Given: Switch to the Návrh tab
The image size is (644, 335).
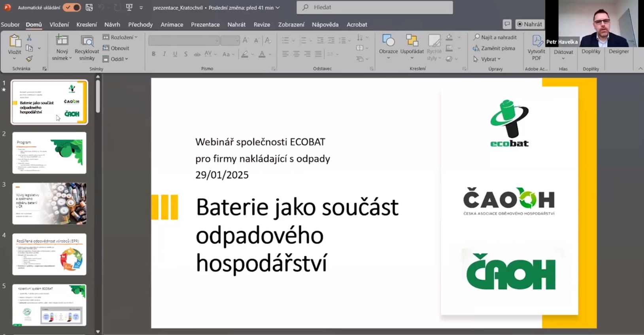Looking at the screenshot, I should 112,24.
